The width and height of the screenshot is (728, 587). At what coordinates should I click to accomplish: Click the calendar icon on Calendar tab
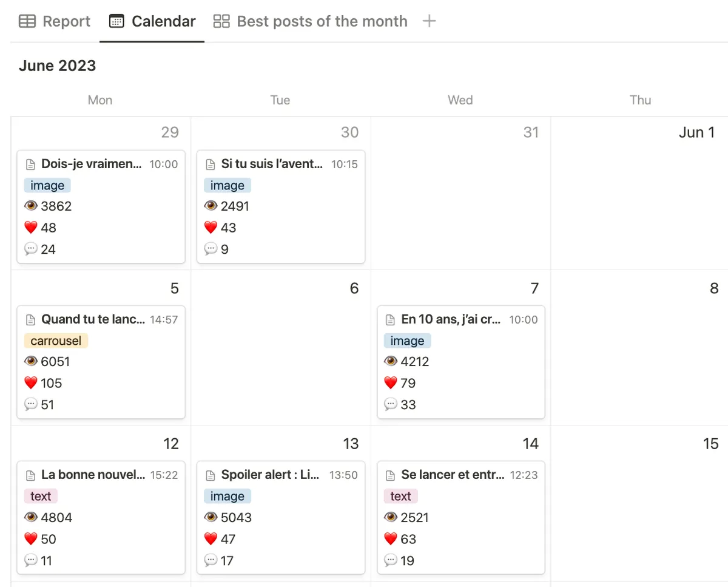[115, 21]
